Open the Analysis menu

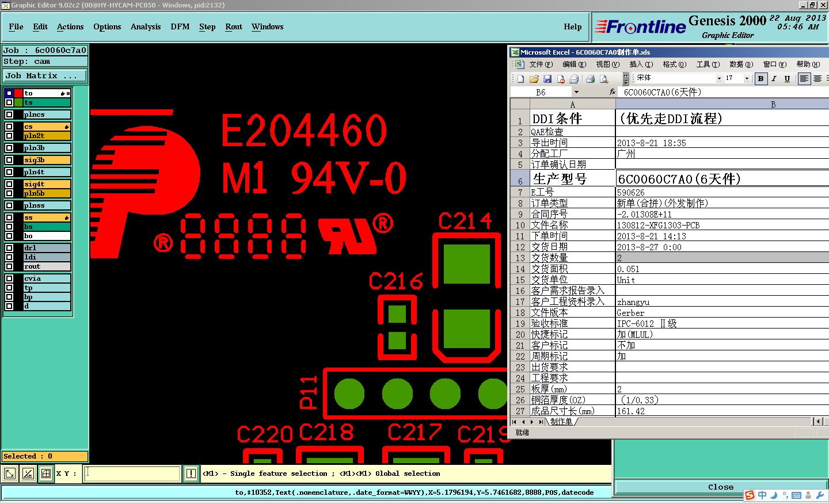(146, 26)
